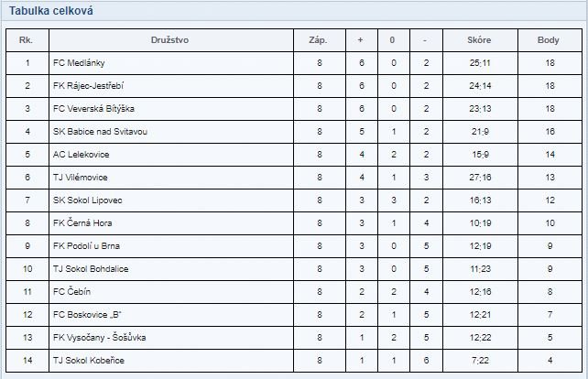Image resolution: width=588 pixels, height=379 pixels.
Task: Click FC Boskovice „B" team
Action: [87, 315]
